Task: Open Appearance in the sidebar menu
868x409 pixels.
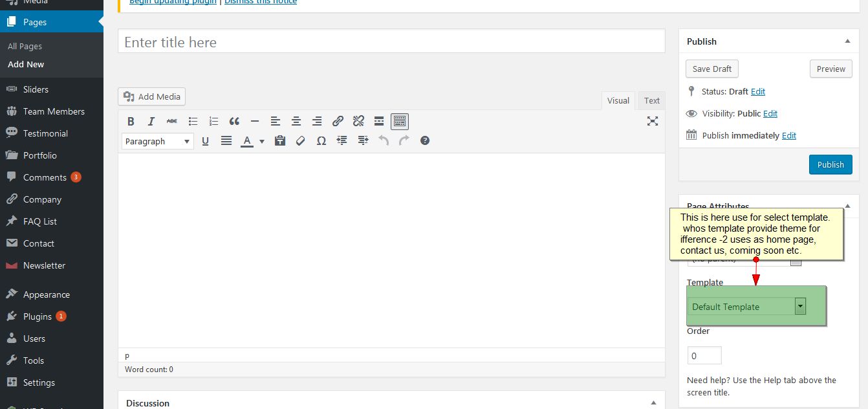Action: coord(46,294)
